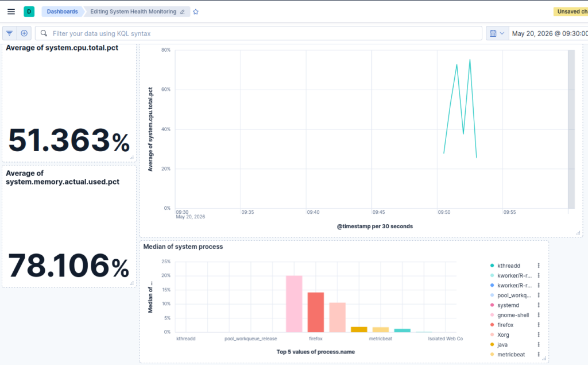Open the hamburger navigation menu
This screenshot has height=365, width=588.
coord(11,11)
